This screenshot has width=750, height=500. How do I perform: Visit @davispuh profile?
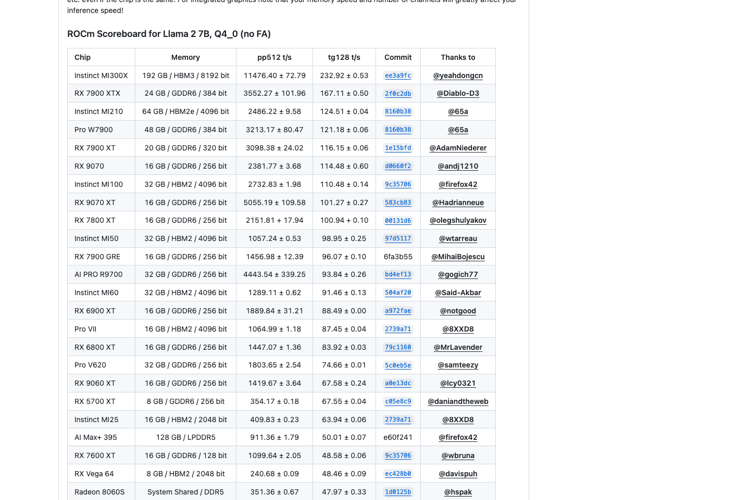tap(458, 474)
